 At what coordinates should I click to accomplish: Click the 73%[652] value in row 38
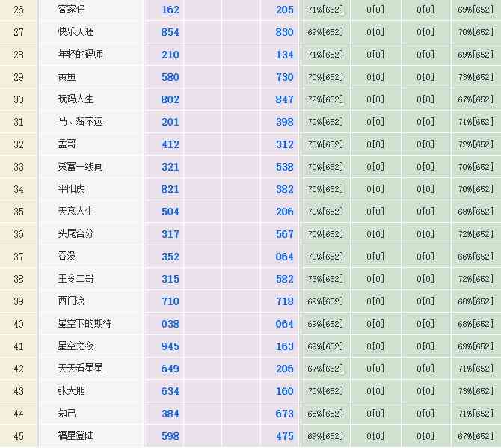325,279
